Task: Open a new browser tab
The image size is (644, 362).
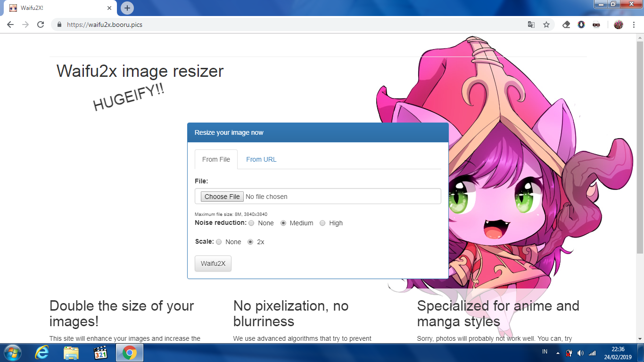Action: 127,8
